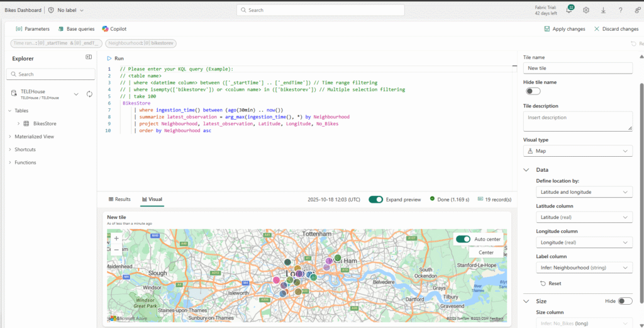
Task: Open the Visual type dropdown
Action: (577, 151)
